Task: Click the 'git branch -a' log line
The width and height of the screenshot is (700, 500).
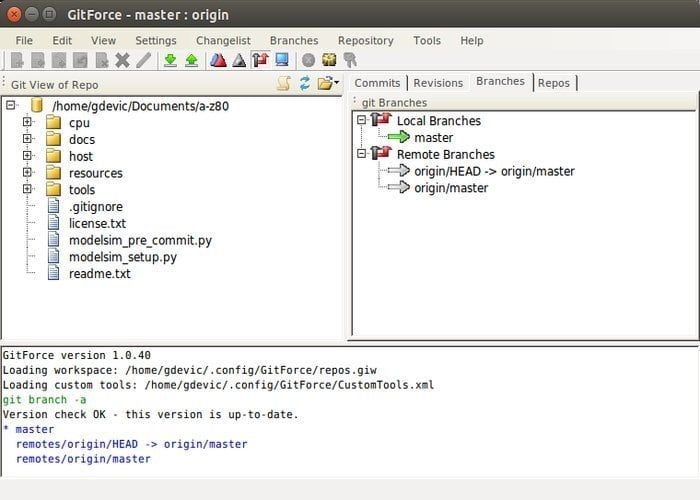Action: (x=45, y=400)
